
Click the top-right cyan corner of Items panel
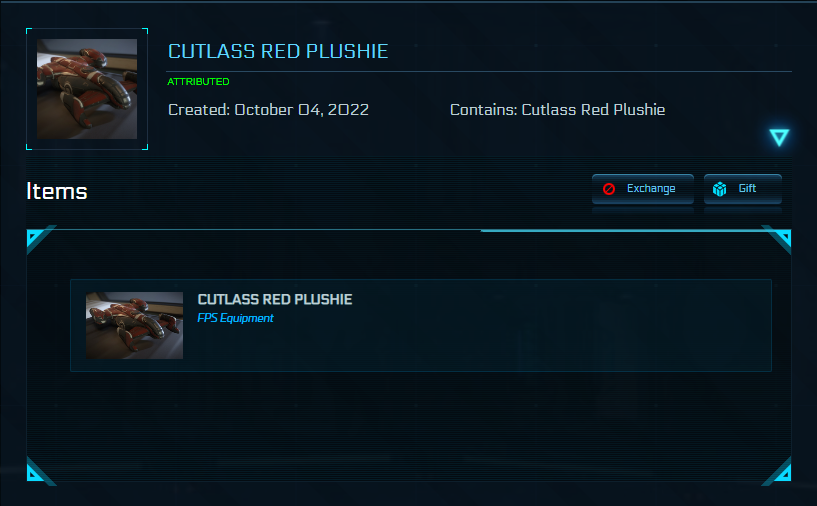781,237
